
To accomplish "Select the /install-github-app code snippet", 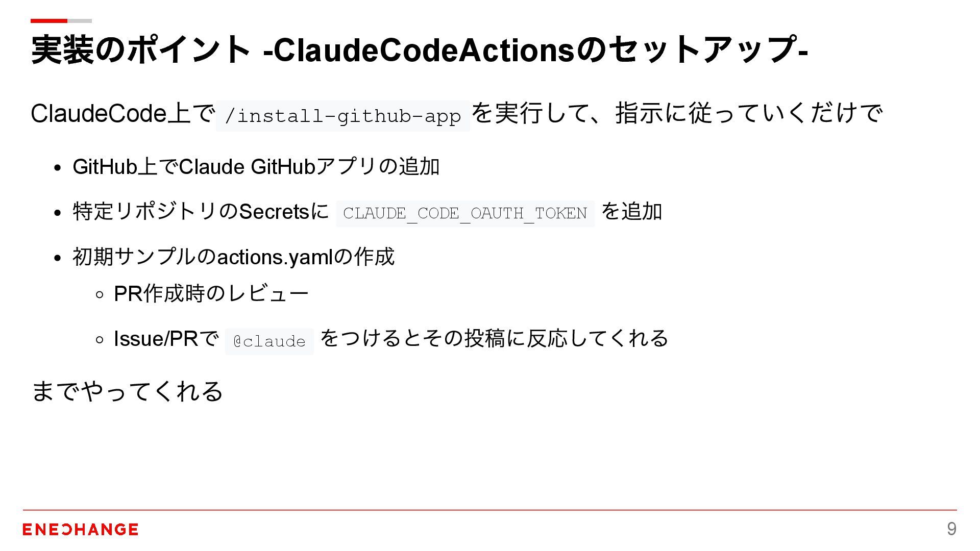I will click(342, 116).
